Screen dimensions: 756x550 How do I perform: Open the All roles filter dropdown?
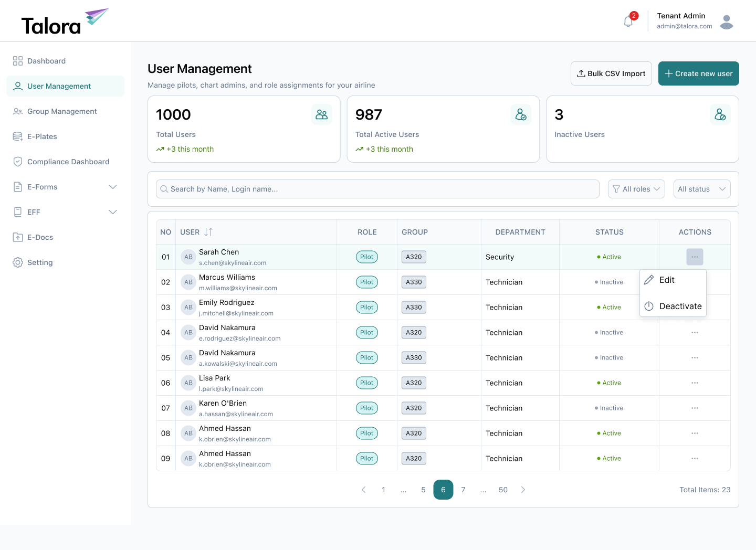[636, 189]
